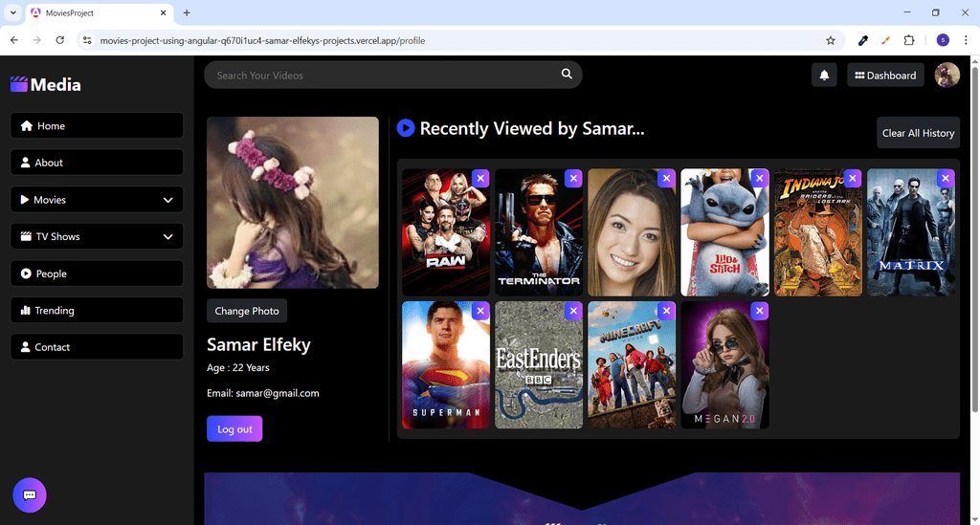View site information icon in address bar

point(87,40)
